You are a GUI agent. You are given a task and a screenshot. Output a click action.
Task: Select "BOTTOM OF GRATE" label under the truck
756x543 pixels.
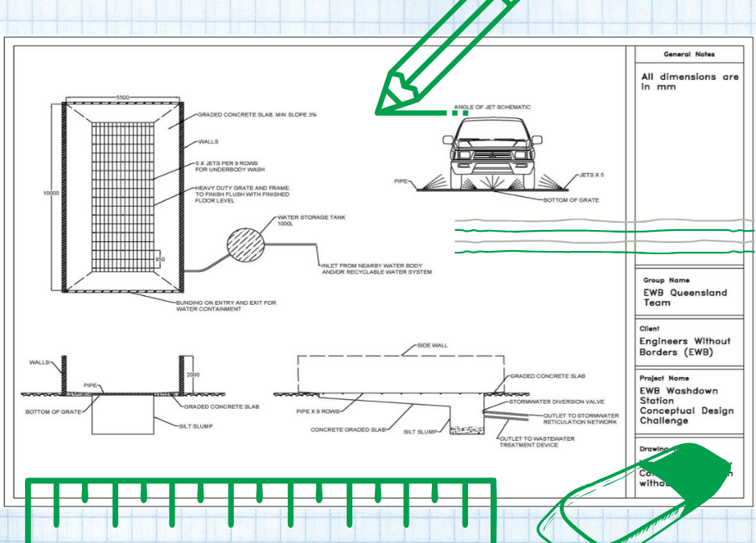click(x=571, y=200)
